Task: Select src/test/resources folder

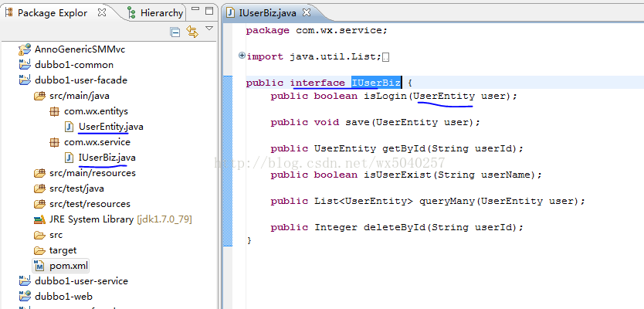Action: tap(90, 204)
